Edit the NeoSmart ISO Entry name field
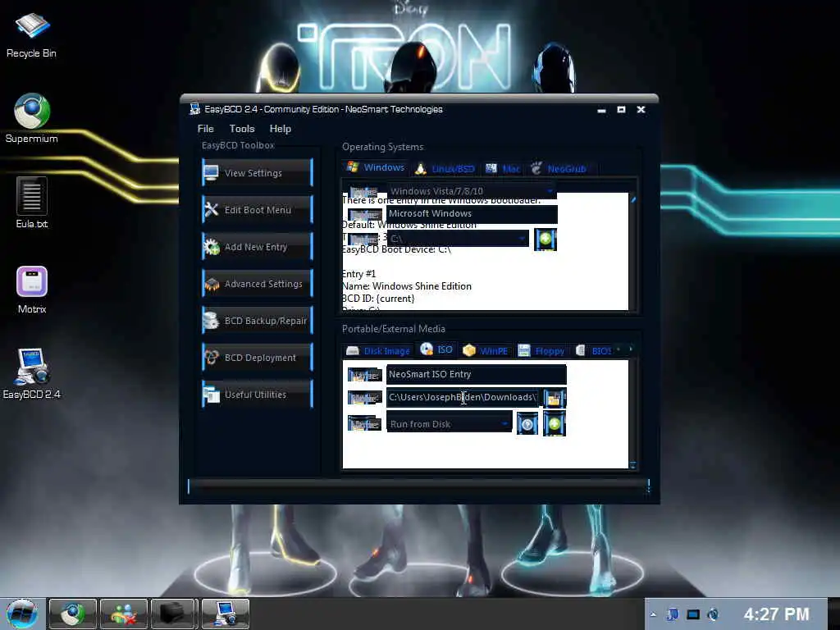Image resolution: width=840 pixels, height=630 pixels. pyautogui.click(x=476, y=374)
